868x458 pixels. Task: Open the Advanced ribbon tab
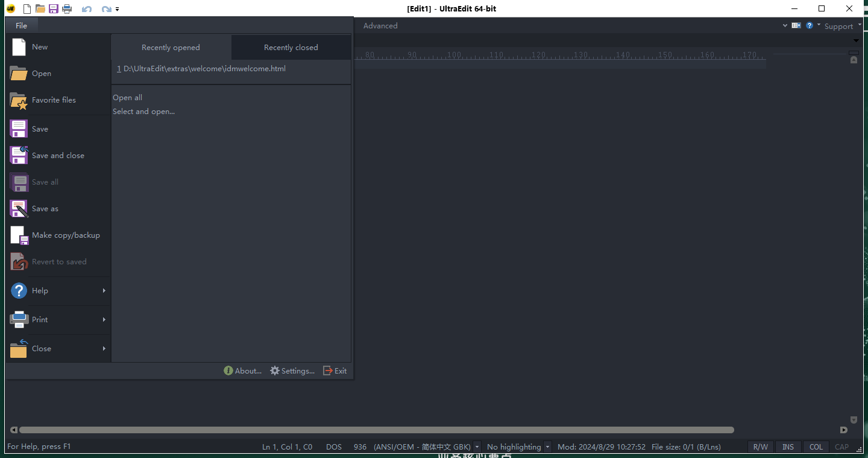click(380, 26)
